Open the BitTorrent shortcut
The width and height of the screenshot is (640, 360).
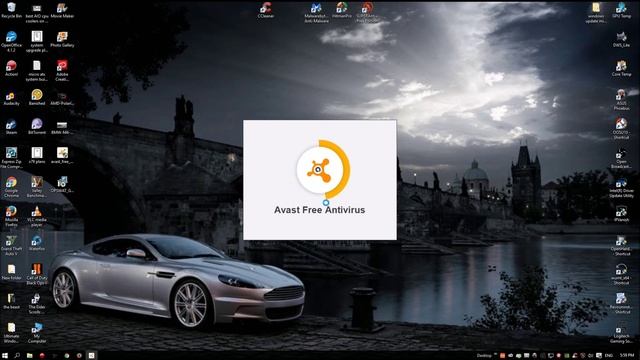(37, 127)
